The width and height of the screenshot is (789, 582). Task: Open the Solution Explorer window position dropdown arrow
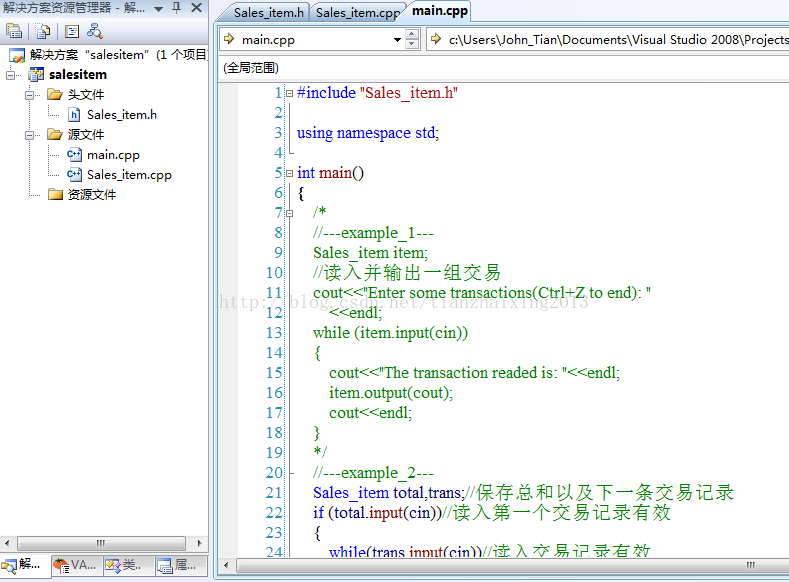coord(159,8)
